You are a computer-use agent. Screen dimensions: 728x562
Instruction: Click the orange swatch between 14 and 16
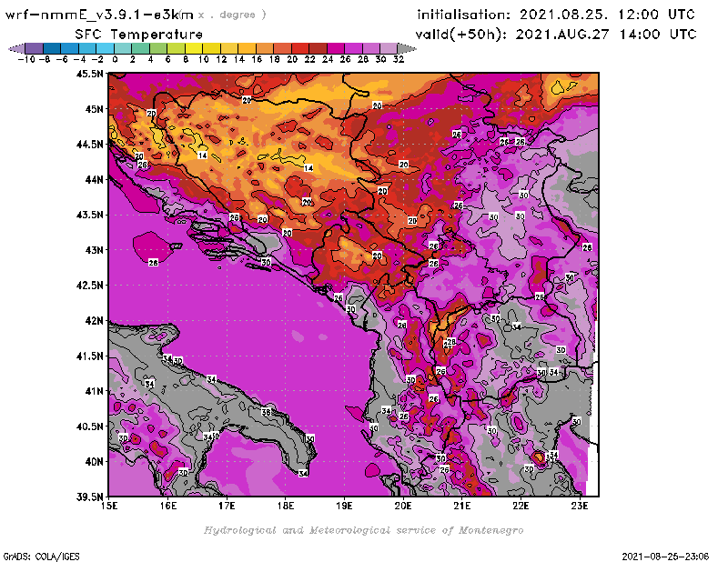coord(247,48)
